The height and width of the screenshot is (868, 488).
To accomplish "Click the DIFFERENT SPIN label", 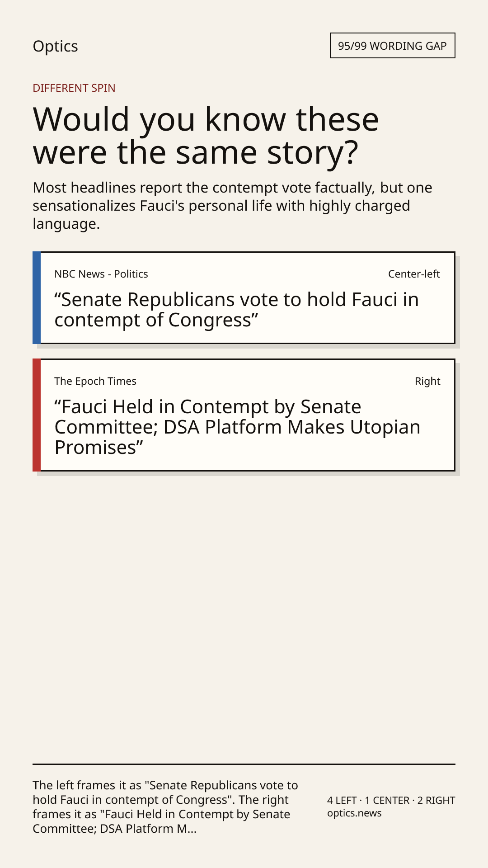I will [x=74, y=88].
